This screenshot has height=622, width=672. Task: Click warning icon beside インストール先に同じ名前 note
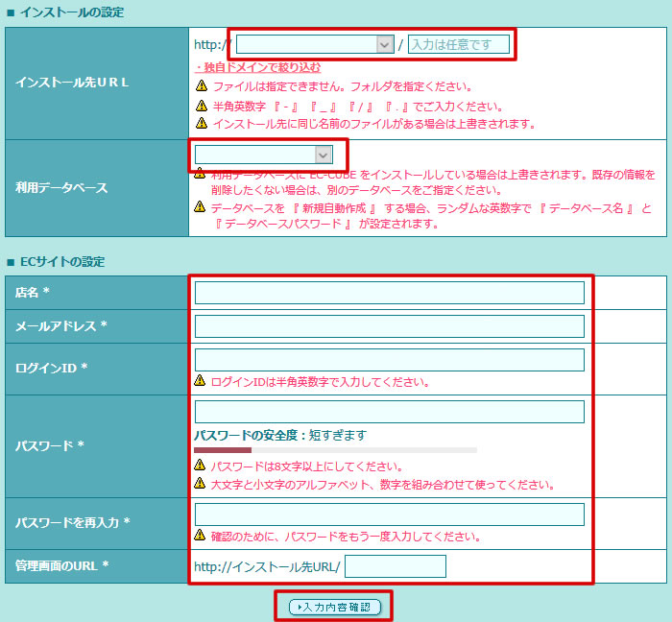point(201,124)
